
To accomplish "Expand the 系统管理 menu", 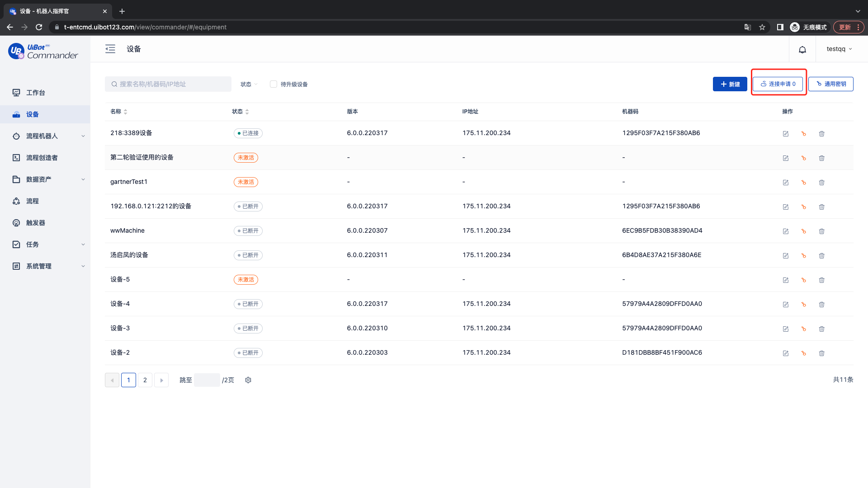I will (45, 266).
